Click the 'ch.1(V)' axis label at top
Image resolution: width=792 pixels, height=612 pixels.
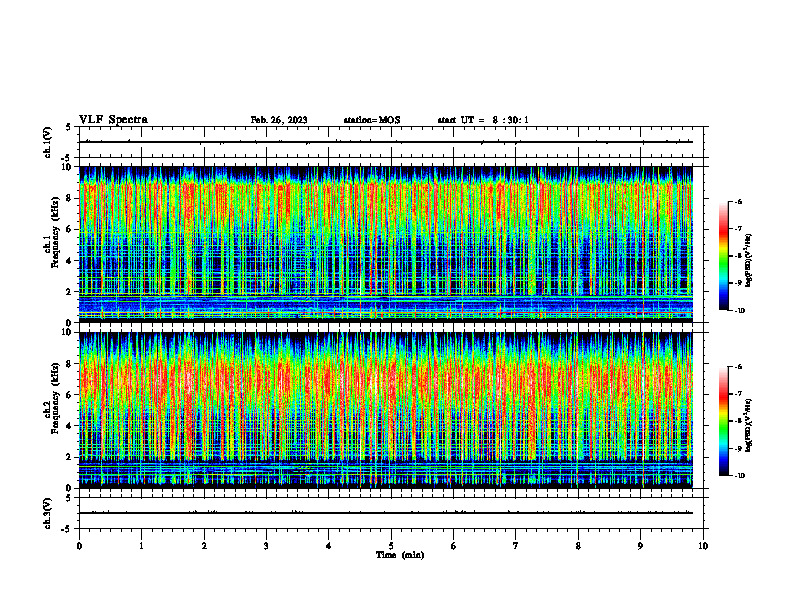tap(47, 142)
